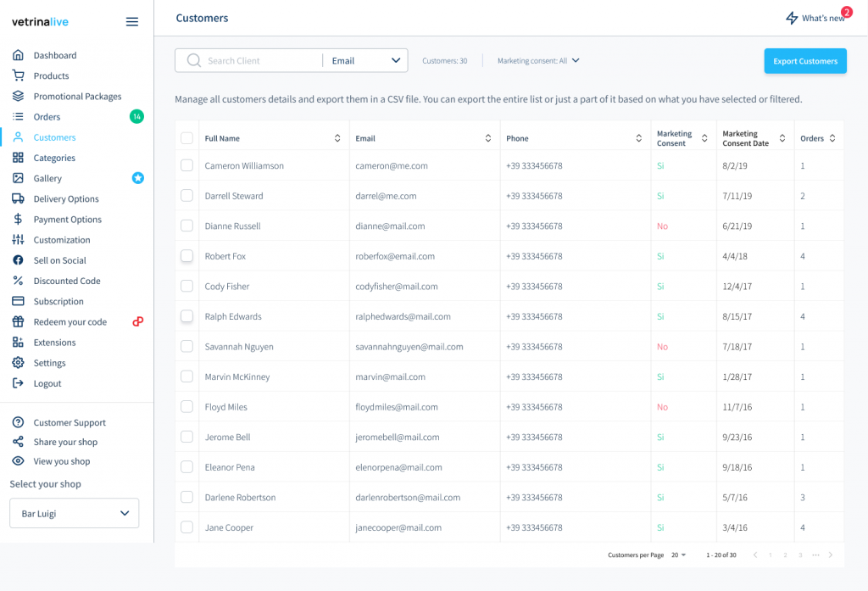Sort by Email column arrows
Image resolution: width=868 pixels, height=591 pixels.
click(487, 138)
